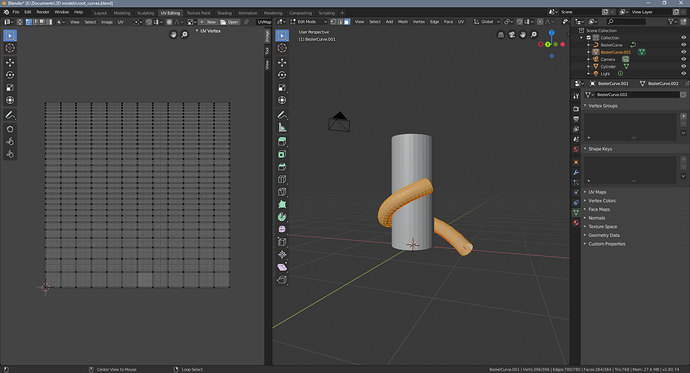Select the Shrink/Fatten tool

pyautogui.click(x=282, y=254)
